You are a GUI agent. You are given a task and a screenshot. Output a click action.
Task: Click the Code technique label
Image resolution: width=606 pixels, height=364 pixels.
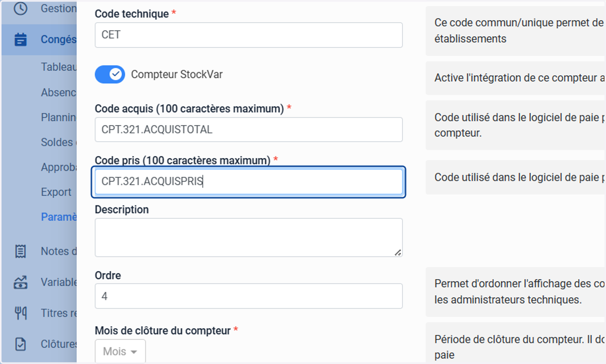click(132, 14)
